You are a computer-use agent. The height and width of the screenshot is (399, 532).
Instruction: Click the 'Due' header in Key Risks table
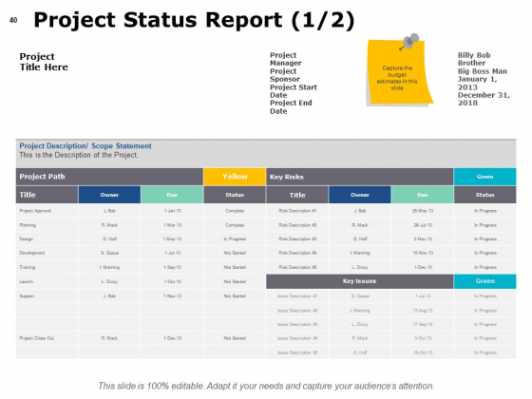pyautogui.click(x=422, y=195)
